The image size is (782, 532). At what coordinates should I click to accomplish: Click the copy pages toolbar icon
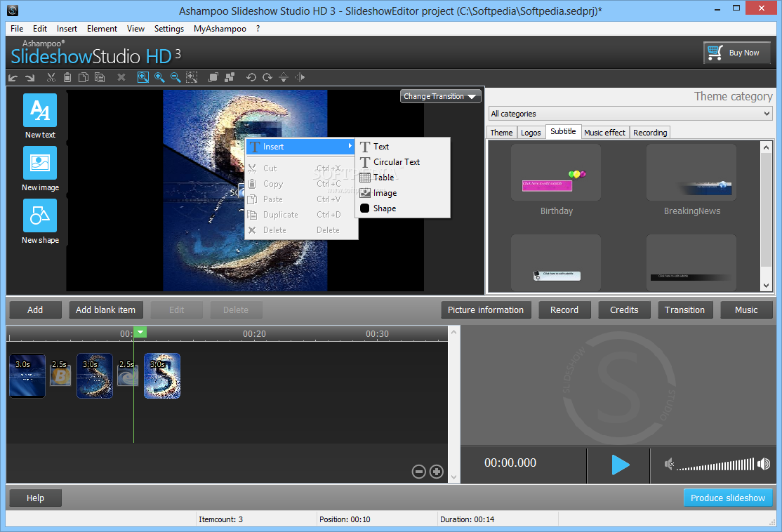tap(84, 77)
